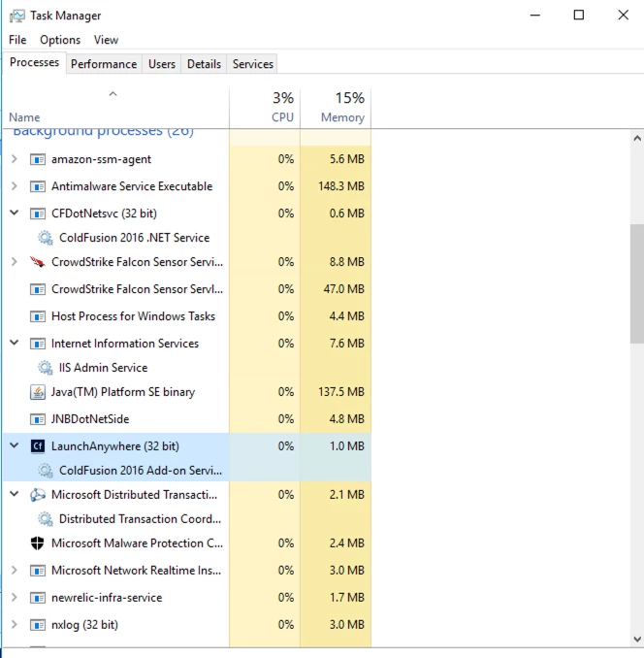
Task: Click the Host Process for Windows Tasks icon
Action: (x=38, y=316)
